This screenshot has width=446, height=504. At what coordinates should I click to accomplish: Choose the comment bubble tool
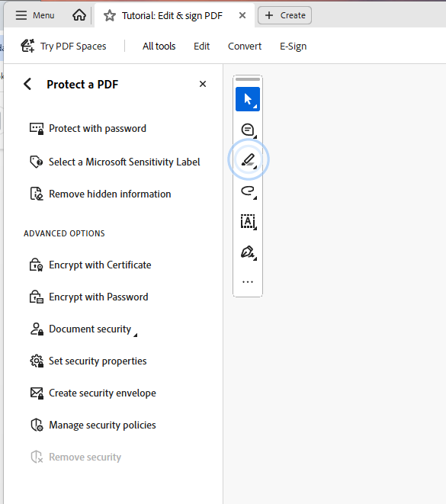248,130
